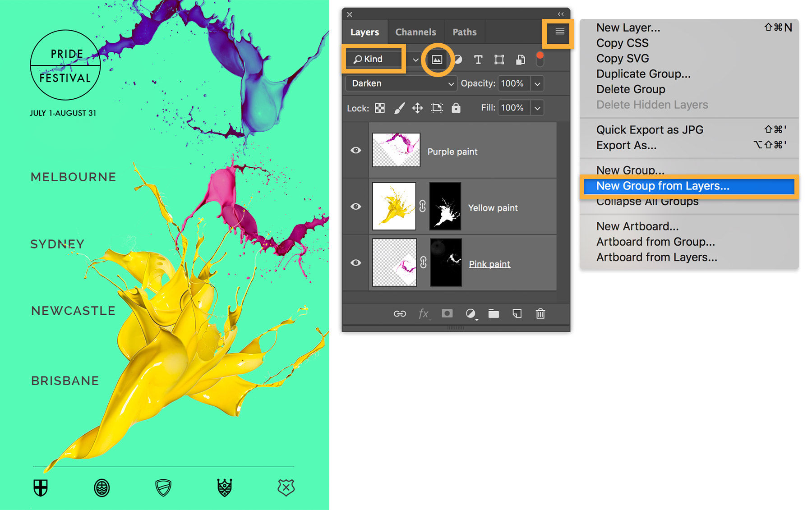This screenshot has height=510, width=812.
Task: Choose New Group from Layers in the menu
Action: pyautogui.click(x=664, y=186)
